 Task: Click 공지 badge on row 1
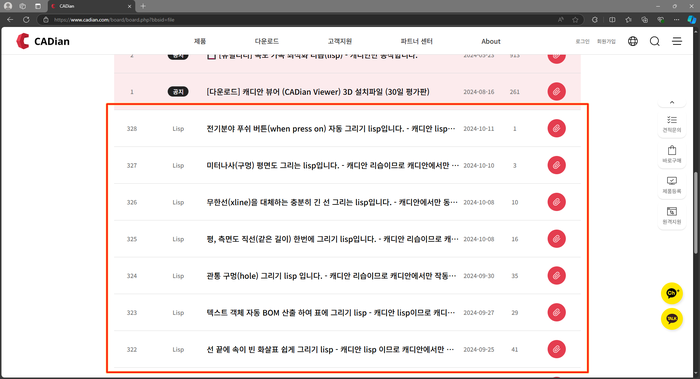[x=178, y=92]
